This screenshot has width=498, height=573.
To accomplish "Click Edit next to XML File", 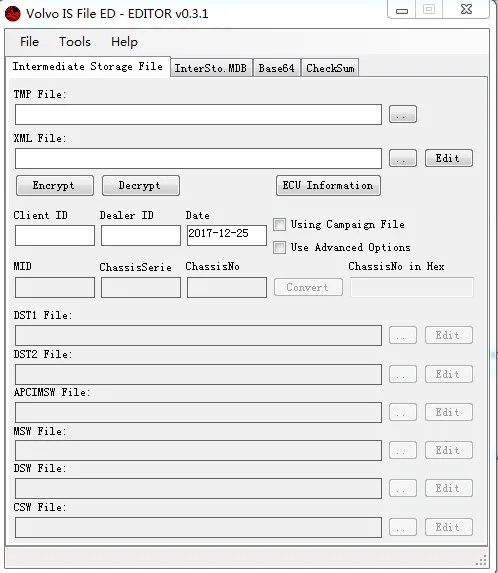I will coord(449,158).
